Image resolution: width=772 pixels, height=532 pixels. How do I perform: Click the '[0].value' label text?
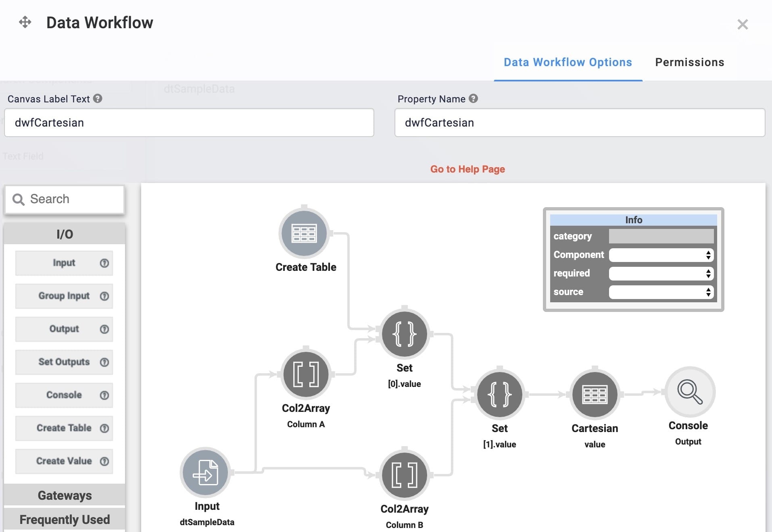coord(404,384)
